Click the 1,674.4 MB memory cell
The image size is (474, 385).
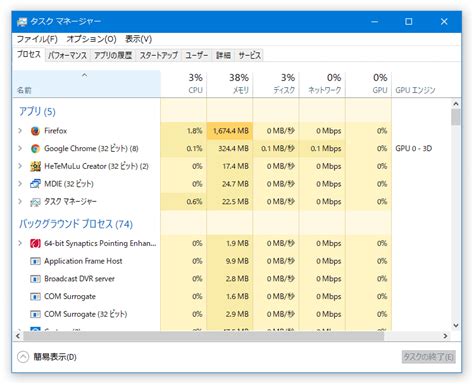230,131
